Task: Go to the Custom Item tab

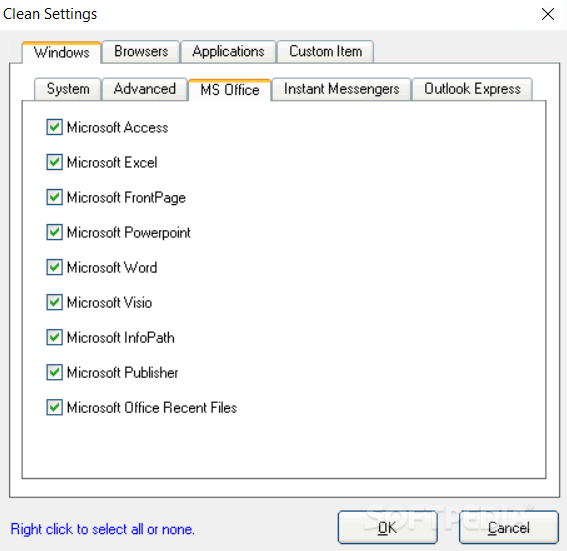Action: (325, 51)
